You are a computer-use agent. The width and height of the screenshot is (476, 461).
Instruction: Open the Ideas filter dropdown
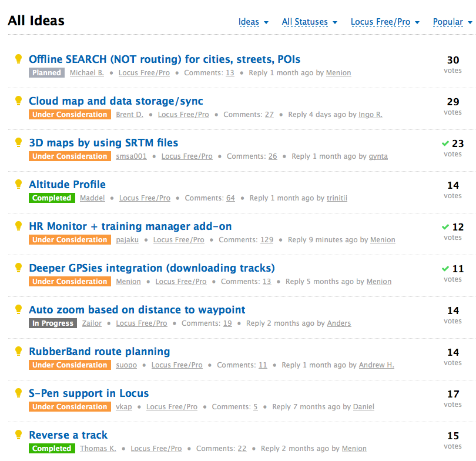253,22
